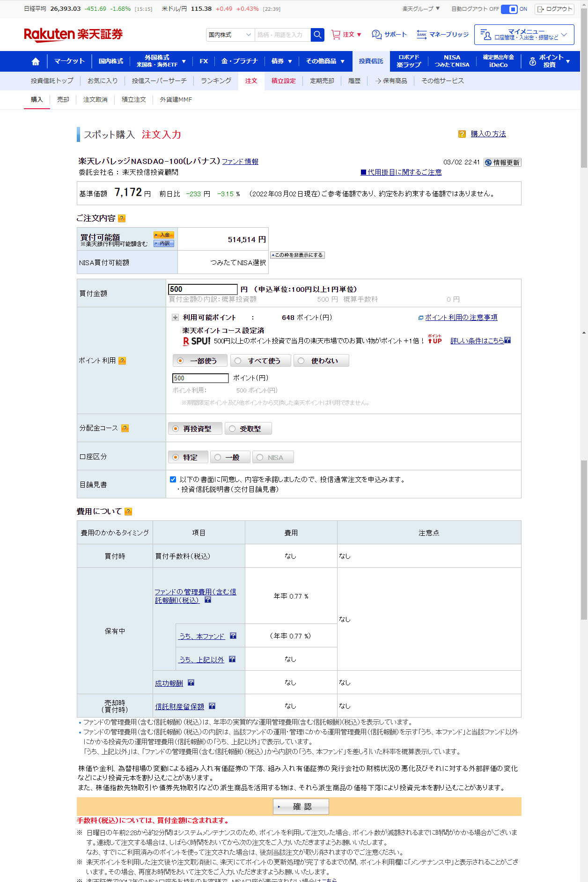Open the ランキング submenu item
588x882 pixels.
coord(216,81)
